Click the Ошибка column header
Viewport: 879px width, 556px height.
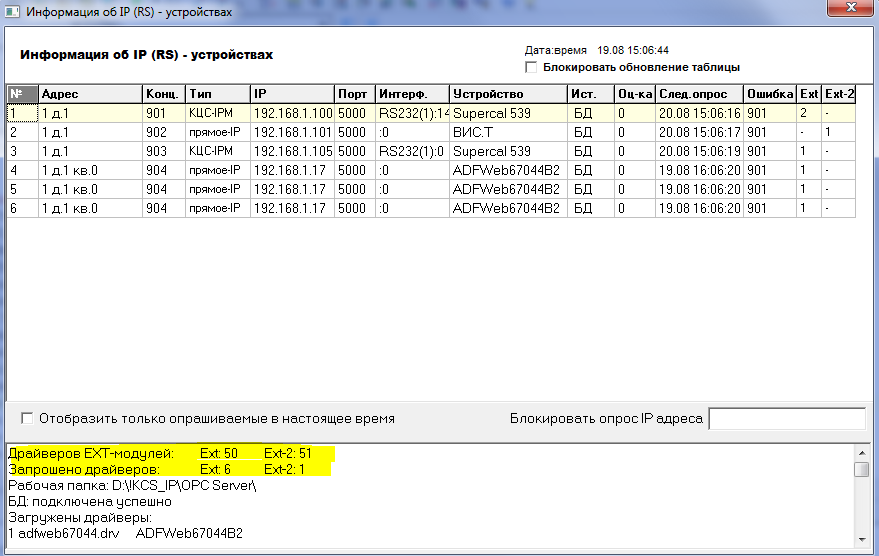pos(769,94)
